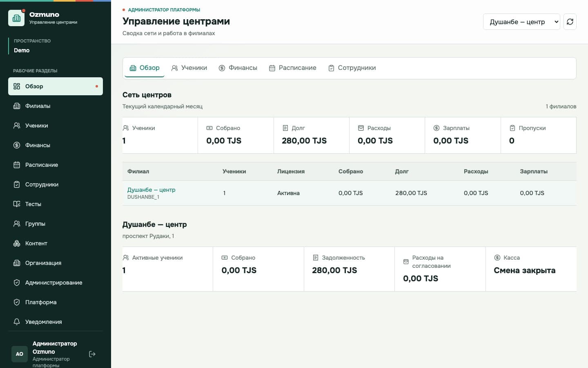Open Расписание in the sidebar
This screenshot has height=368, width=588.
pyautogui.click(x=56, y=165)
